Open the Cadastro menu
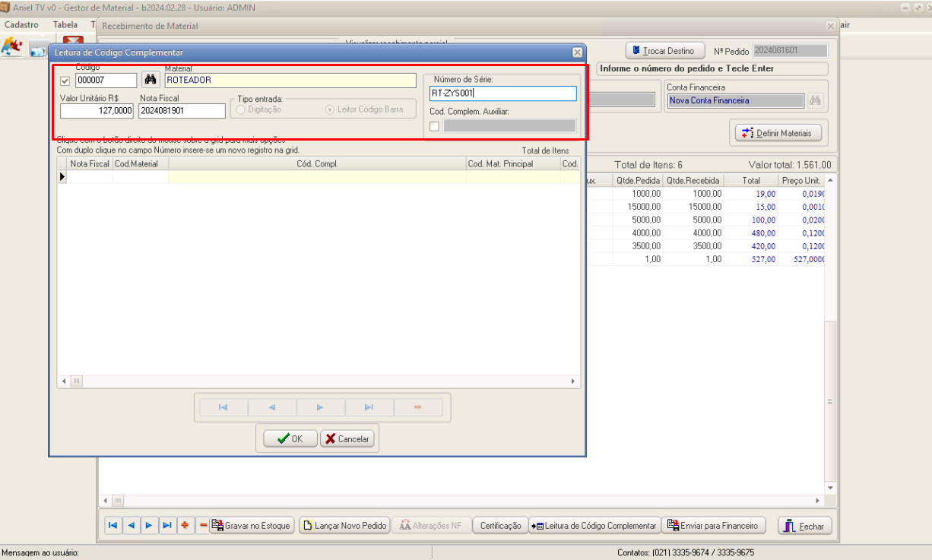 (x=21, y=25)
